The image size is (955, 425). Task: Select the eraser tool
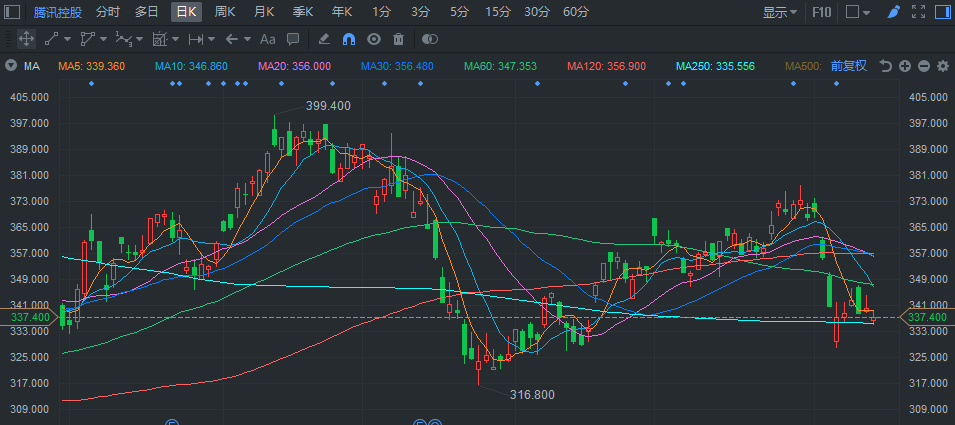click(x=324, y=39)
